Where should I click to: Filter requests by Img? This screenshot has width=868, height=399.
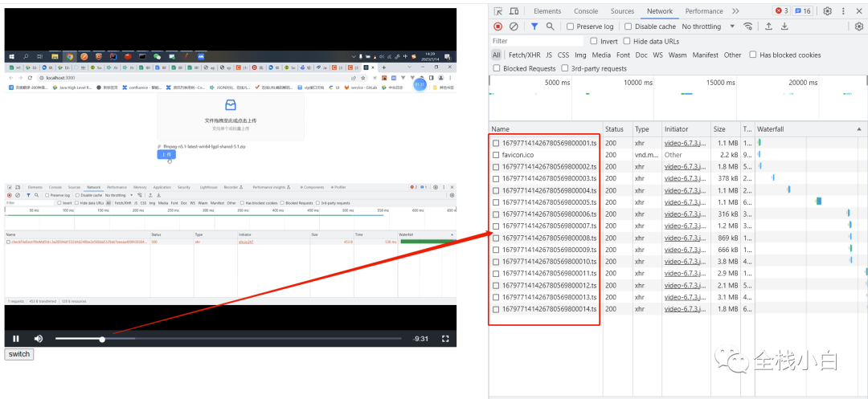click(x=580, y=55)
